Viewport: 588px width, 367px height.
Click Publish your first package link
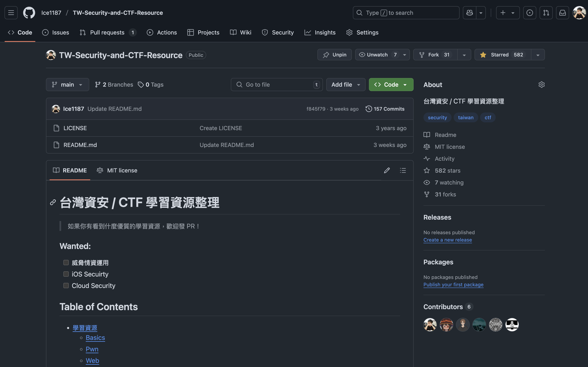coord(453,284)
